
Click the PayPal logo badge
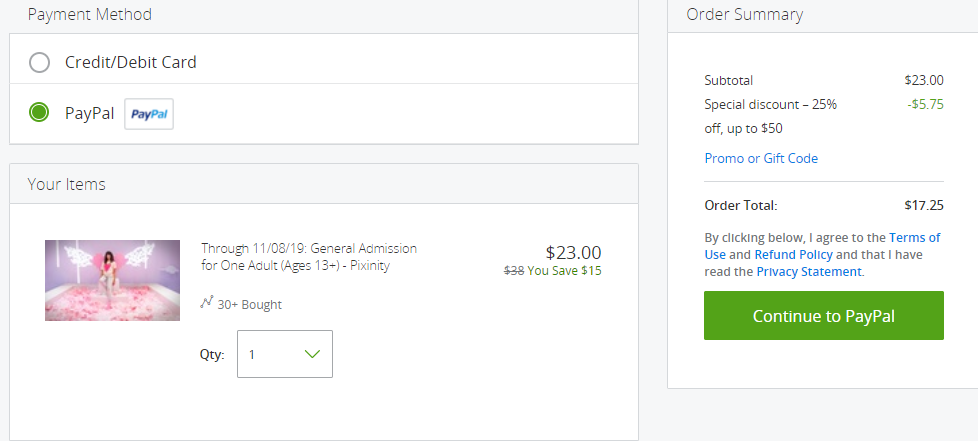point(149,114)
